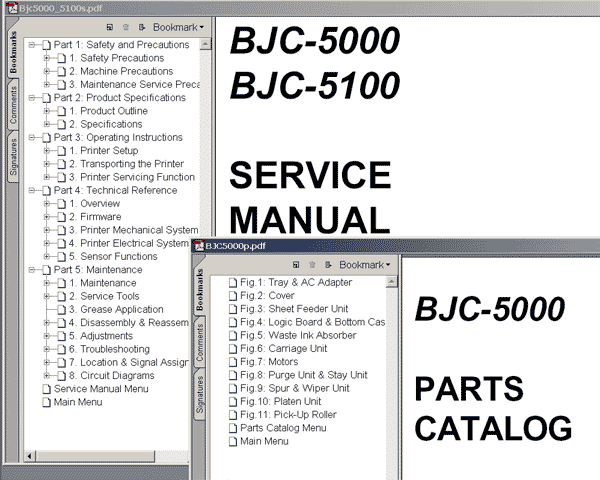Go to Main Menu in the parts catalog bookmarks
This screenshot has width=600, height=480.
click(x=264, y=441)
